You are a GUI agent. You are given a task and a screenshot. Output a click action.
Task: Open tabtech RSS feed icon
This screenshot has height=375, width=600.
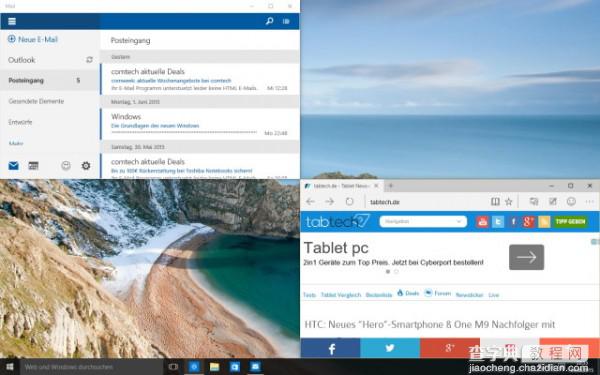(x=544, y=222)
